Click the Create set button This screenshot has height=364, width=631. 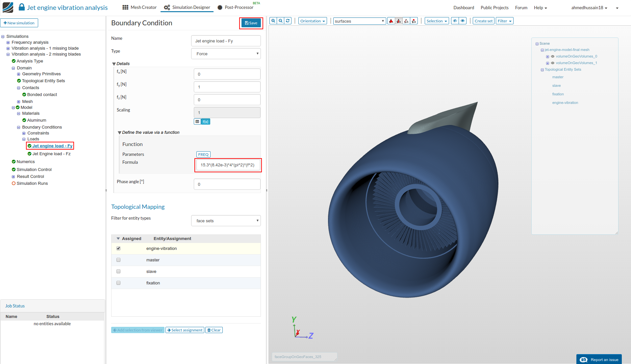click(483, 21)
